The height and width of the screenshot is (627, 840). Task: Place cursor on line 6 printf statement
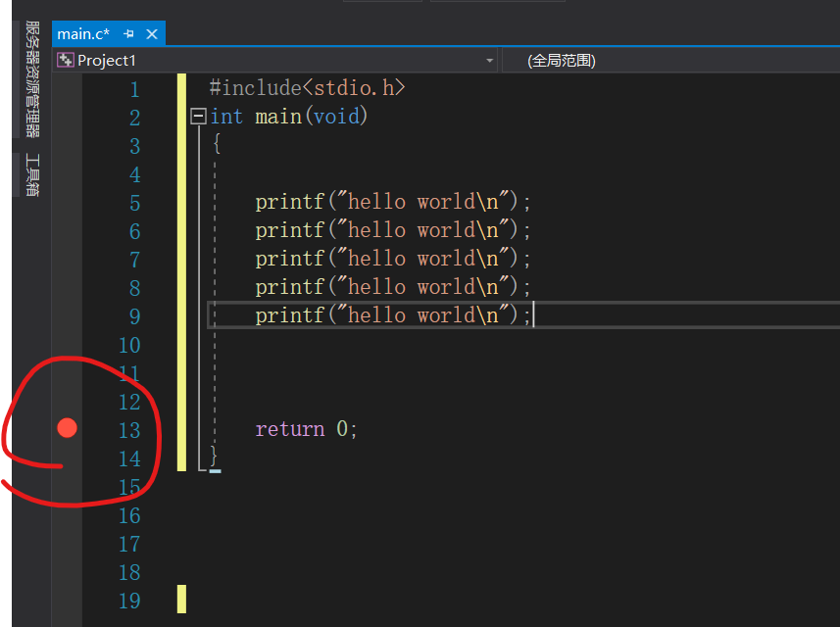point(393,230)
